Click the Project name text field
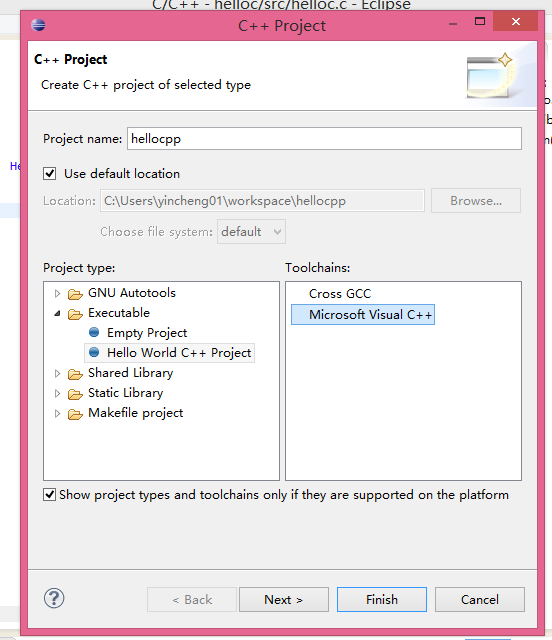Screen dimensions: 552x640 click(x=324, y=139)
